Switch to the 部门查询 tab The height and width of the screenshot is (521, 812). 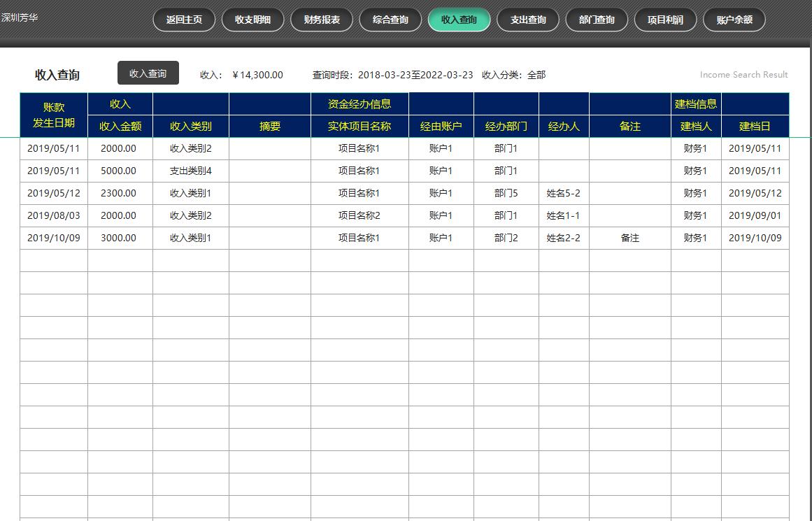coord(597,20)
